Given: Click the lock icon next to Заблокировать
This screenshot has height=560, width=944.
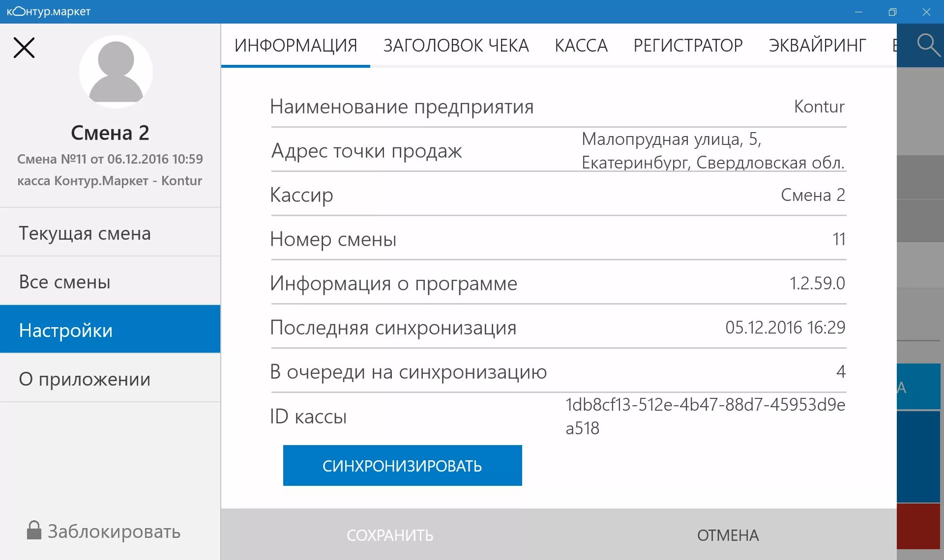Looking at the screenshot, I should pyautogui.click(x=34, y=530).
